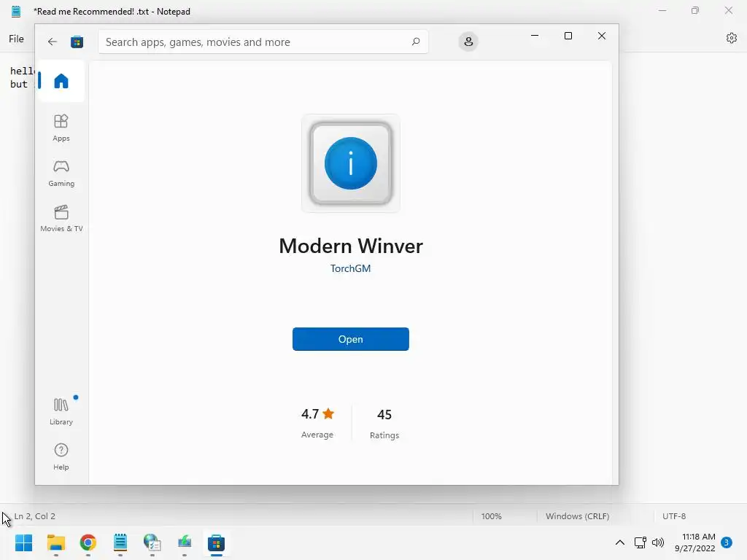Open the TorchGM publisher link
The image size is (747, 560).
pos(351,268)
